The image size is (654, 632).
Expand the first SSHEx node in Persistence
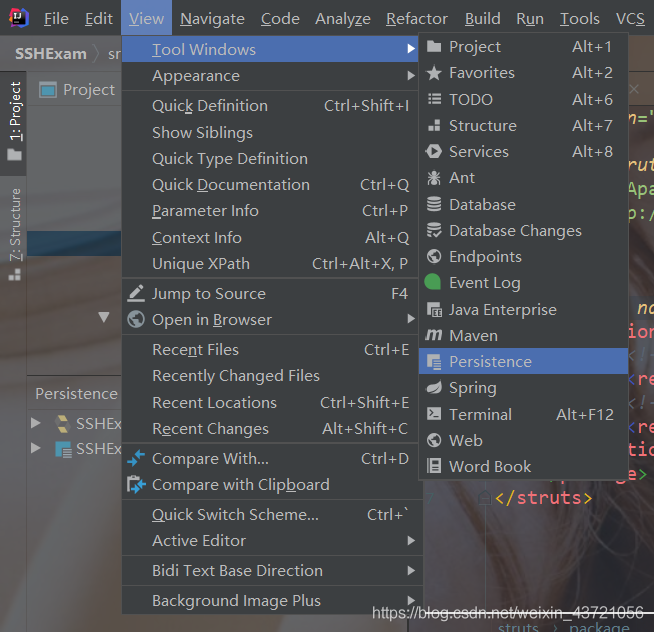coord(36,423)
